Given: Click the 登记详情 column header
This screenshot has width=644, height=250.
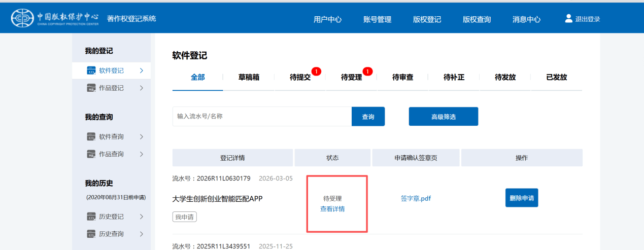Looking at the screenshot, I should [x=232, y=158].
